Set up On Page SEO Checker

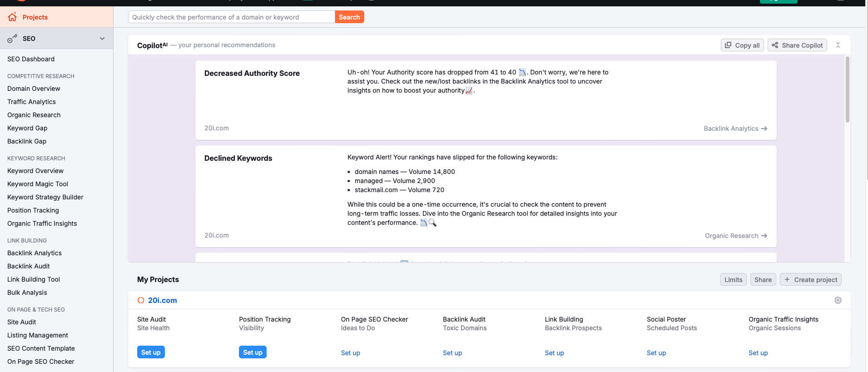(351, 353)
